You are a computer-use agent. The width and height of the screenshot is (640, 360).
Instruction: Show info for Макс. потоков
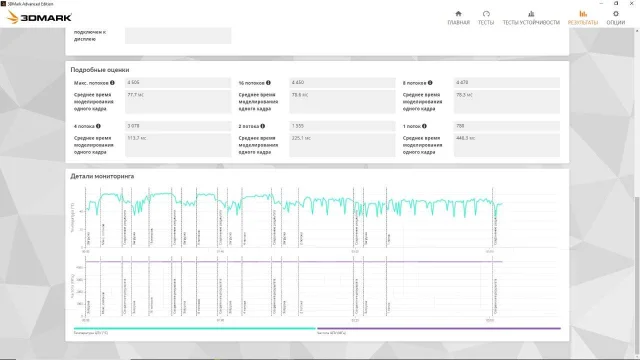[112, 83]
